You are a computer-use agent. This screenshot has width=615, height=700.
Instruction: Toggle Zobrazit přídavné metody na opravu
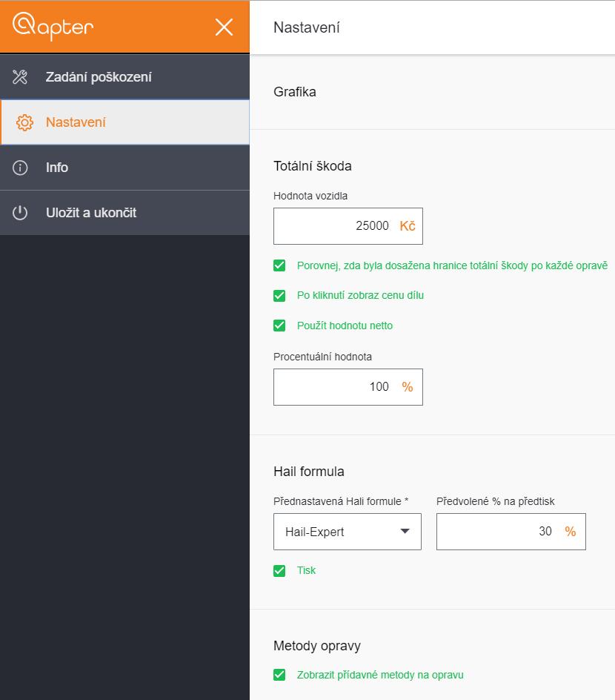(279, 675)
